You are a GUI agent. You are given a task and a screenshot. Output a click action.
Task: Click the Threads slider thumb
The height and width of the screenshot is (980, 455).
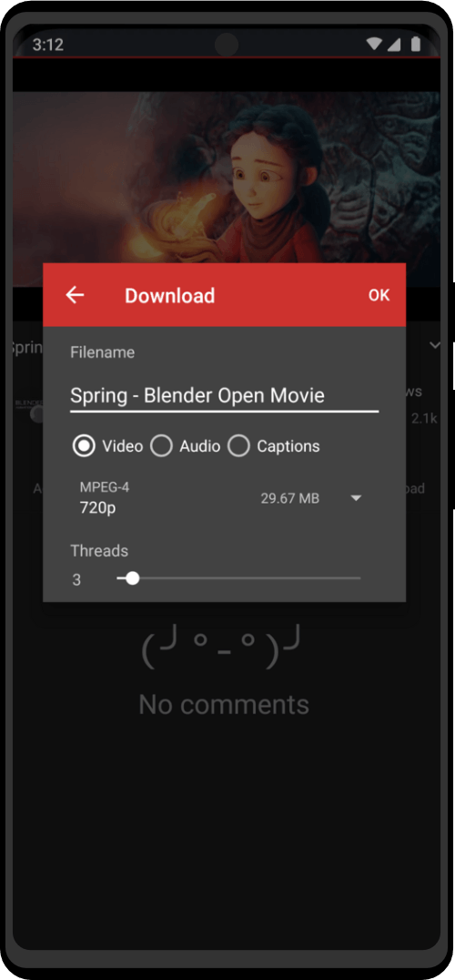pos(132,578)
